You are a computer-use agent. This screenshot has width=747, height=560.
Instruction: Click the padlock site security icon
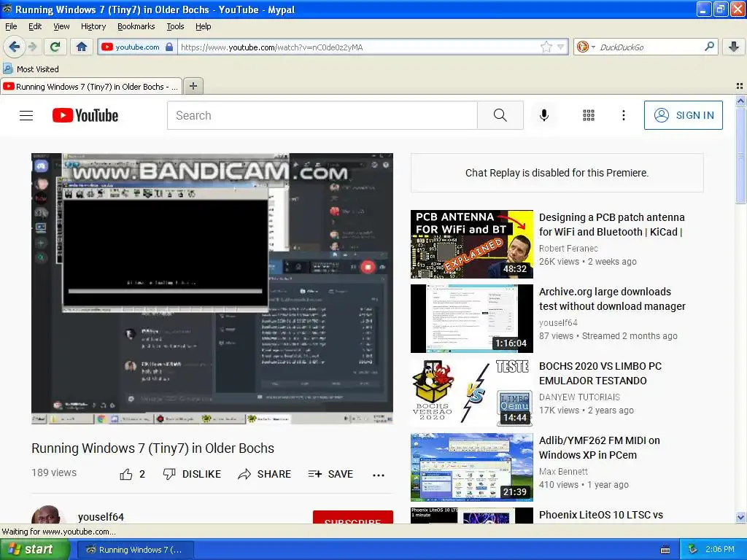tap(169, 47)
